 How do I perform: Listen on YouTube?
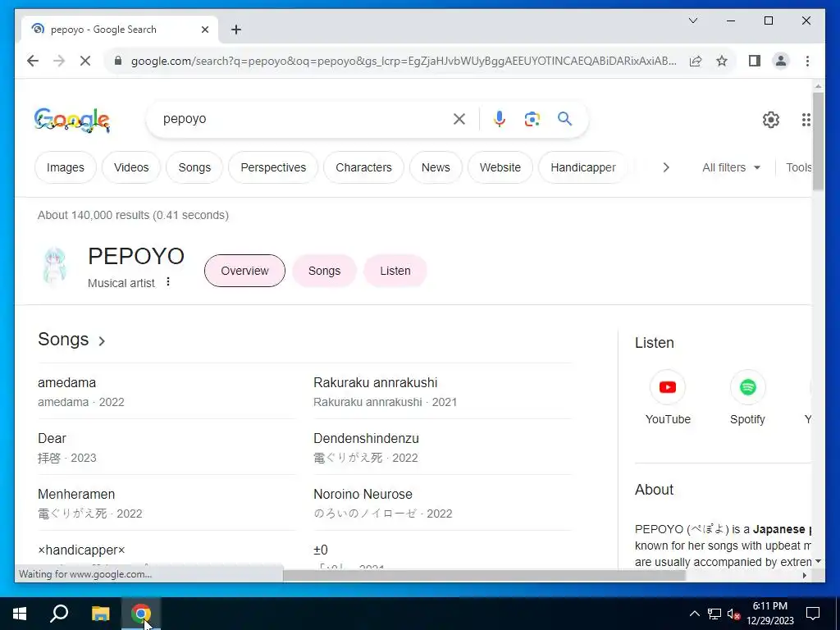(x=668, y=398)
